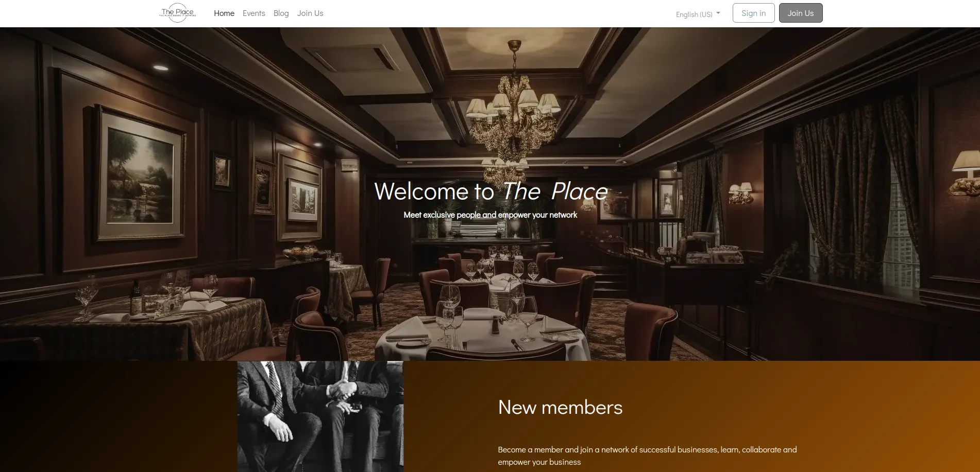Open the Blog navigation link
The image size is (980, 472).
coord(281,13)
